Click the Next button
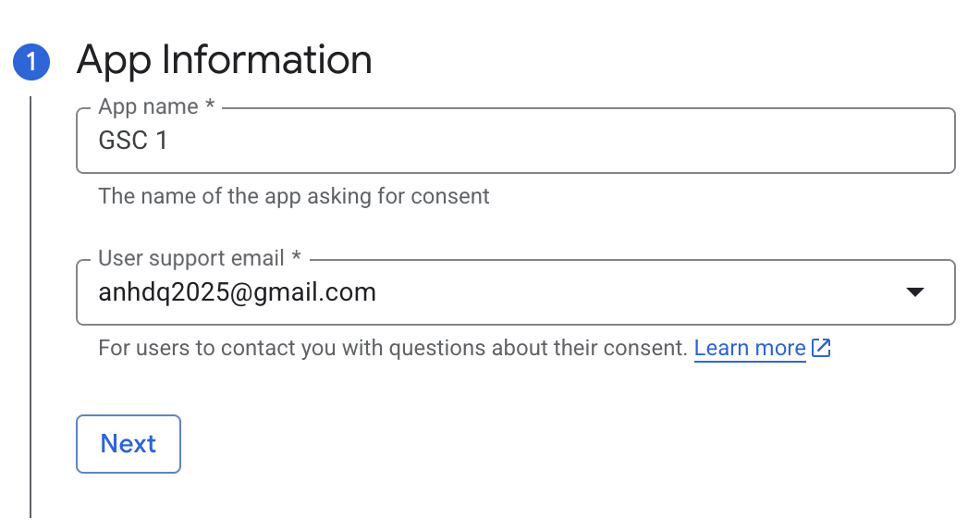The image size is (980, 531). (129, 444)
